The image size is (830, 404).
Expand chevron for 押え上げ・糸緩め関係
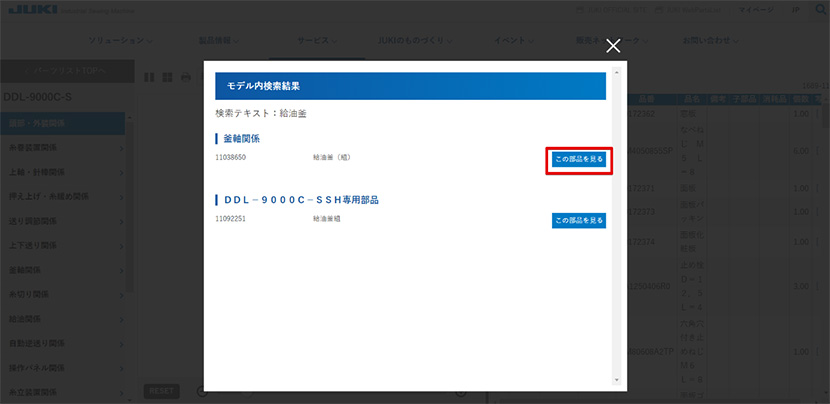point(121,197)
